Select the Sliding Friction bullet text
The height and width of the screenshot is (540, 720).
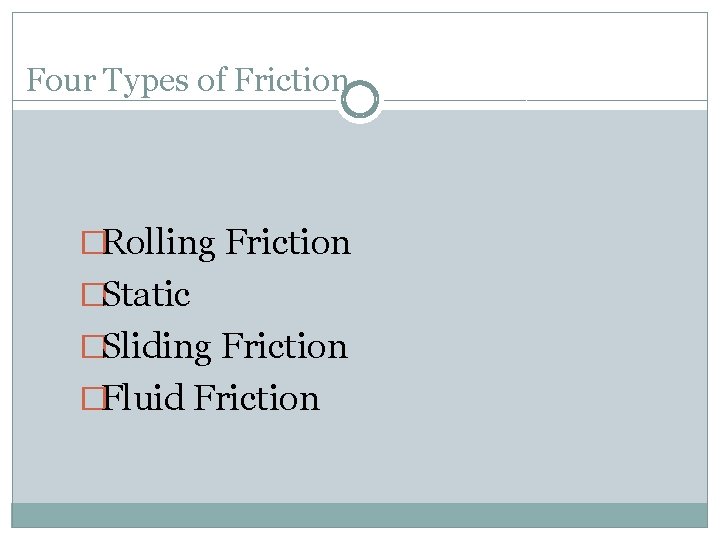tap(226, 347)
